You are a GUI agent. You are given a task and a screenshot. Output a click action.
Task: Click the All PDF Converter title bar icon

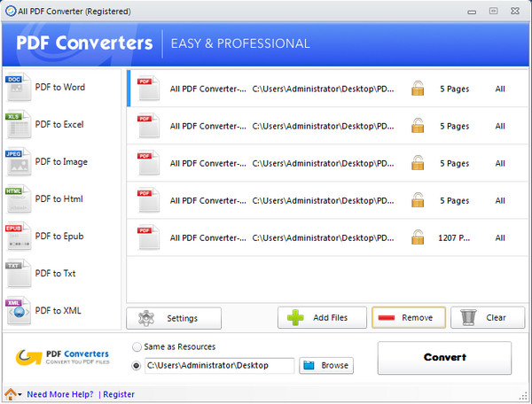pyautogui.click(x=11, y=11)
